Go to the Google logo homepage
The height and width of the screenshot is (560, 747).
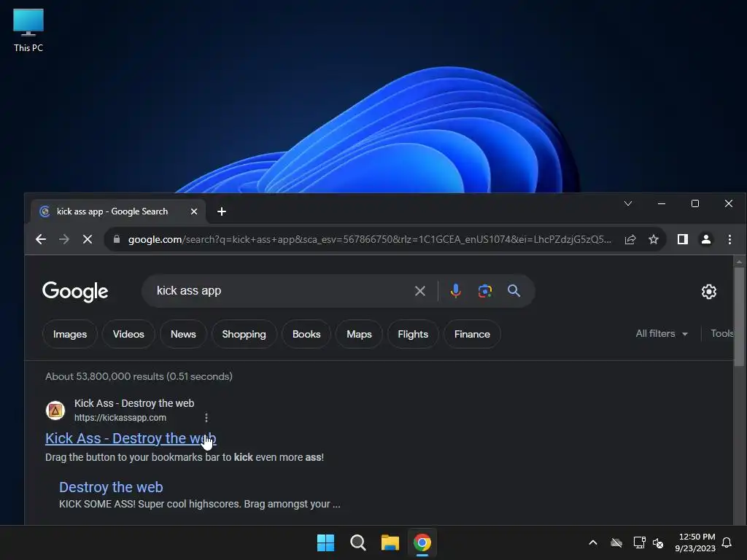[x=75, y=292]
